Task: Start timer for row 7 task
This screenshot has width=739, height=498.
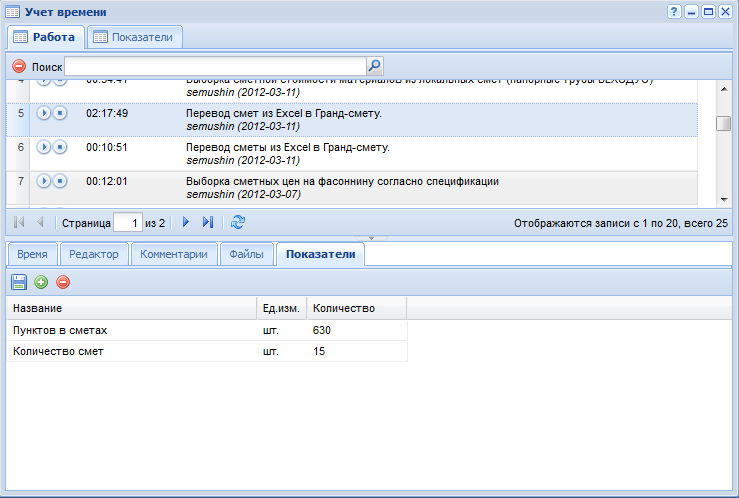Action: [x=43, y=181]
